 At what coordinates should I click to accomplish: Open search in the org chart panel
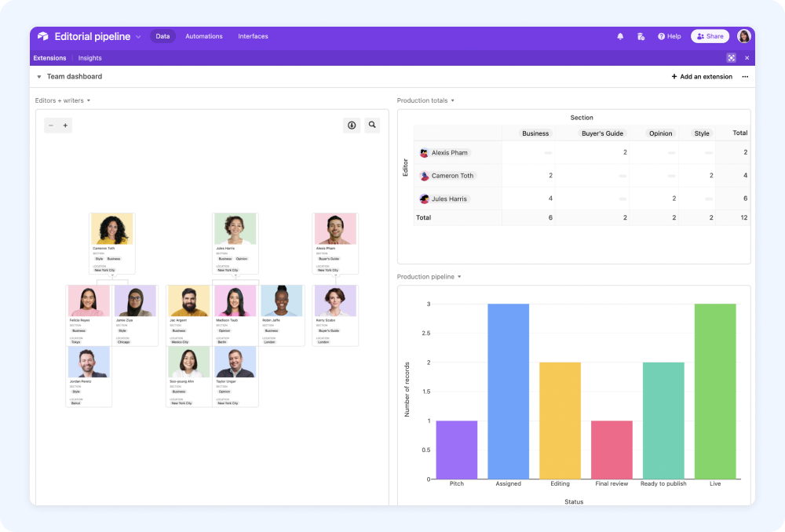coord(372,125)
